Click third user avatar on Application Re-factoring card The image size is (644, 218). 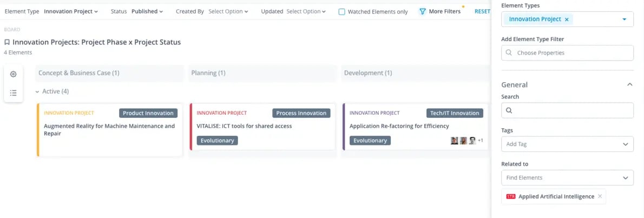(x=472, y=141)
